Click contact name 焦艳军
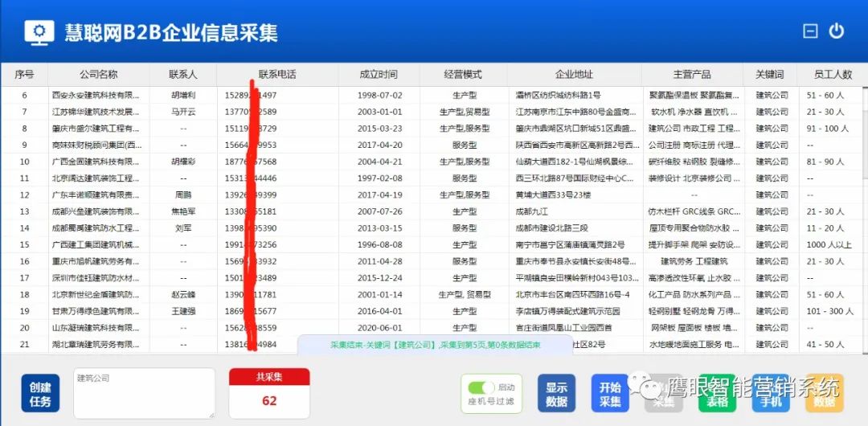Screen dimensions: 868x426 click(x=183, y=211)
